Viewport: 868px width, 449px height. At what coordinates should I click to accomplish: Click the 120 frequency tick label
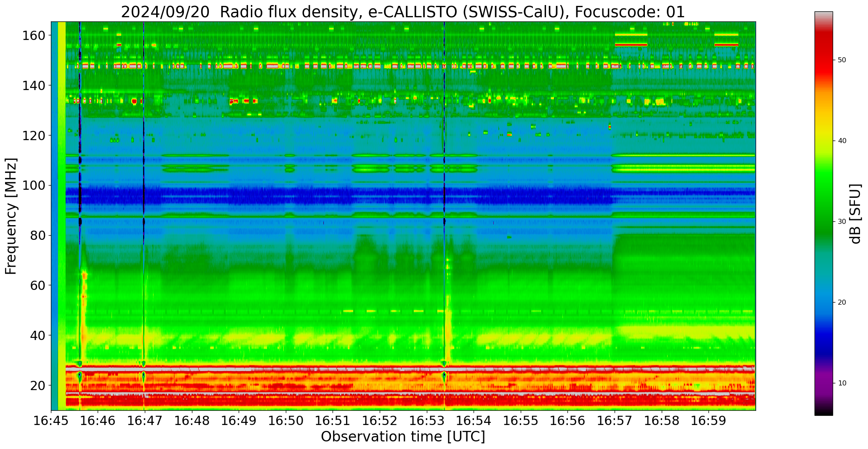tap(34, 135)
